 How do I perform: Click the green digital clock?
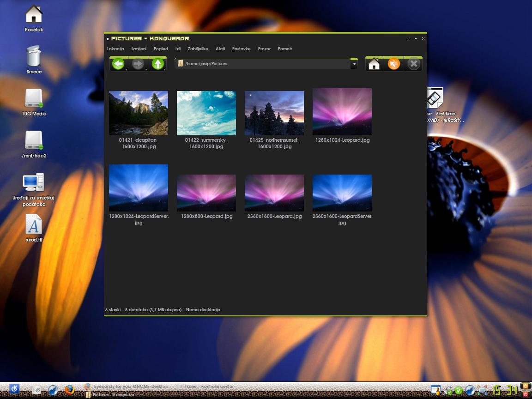(506, 390)
